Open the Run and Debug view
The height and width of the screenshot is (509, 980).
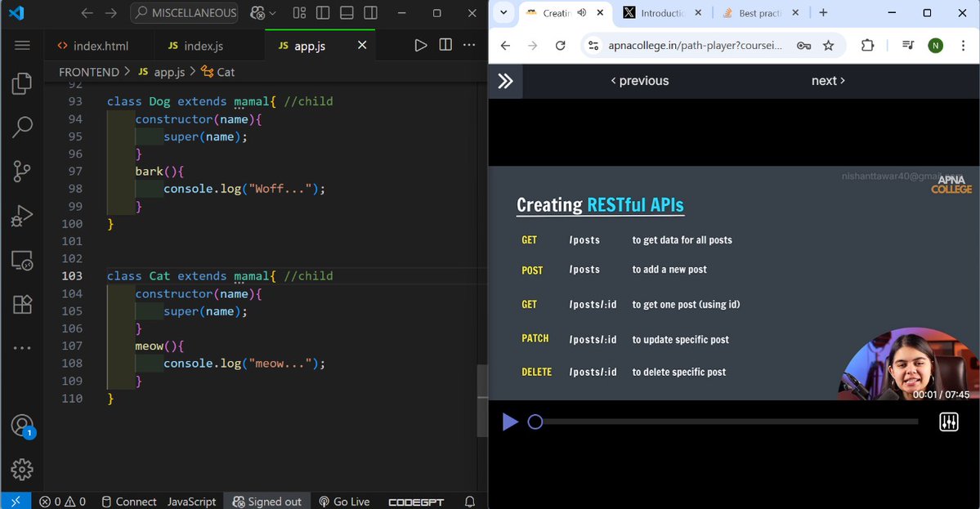pyautogui.click(x=22, y=216)
